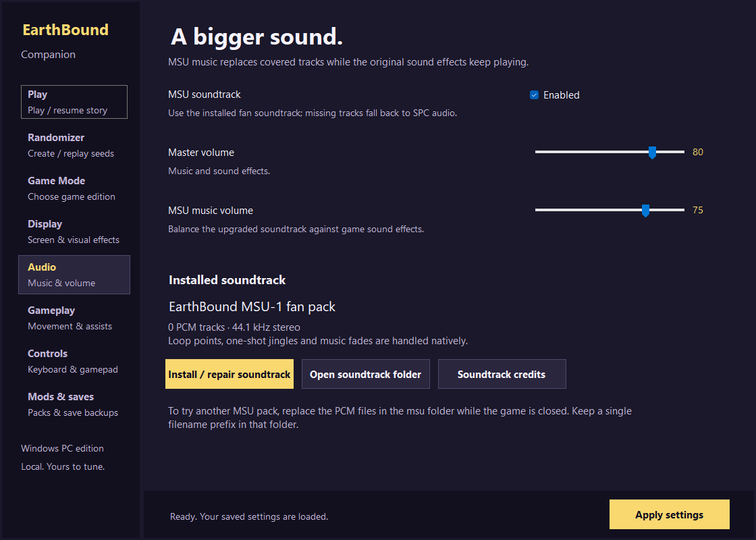Screen dimensions: 756x540
Task: Click the 'MSU soundtrack' setting label
Action: [x=205, y=94]
